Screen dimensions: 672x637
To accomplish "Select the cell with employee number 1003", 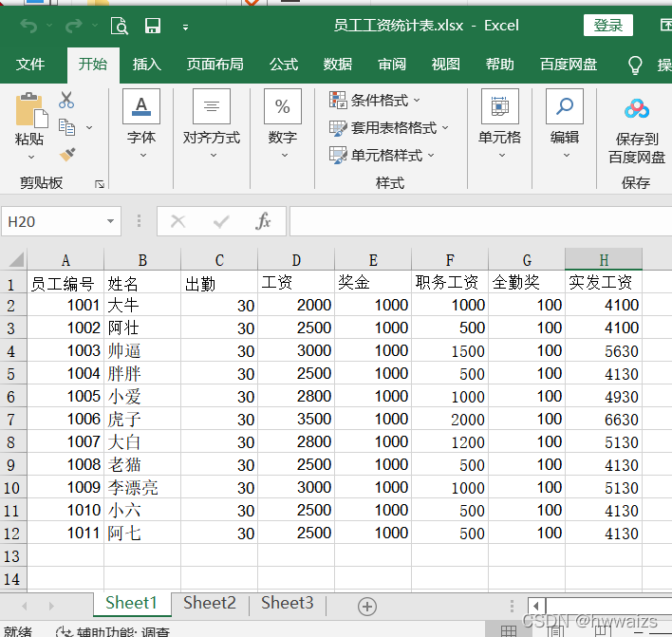I will (65, 350).
